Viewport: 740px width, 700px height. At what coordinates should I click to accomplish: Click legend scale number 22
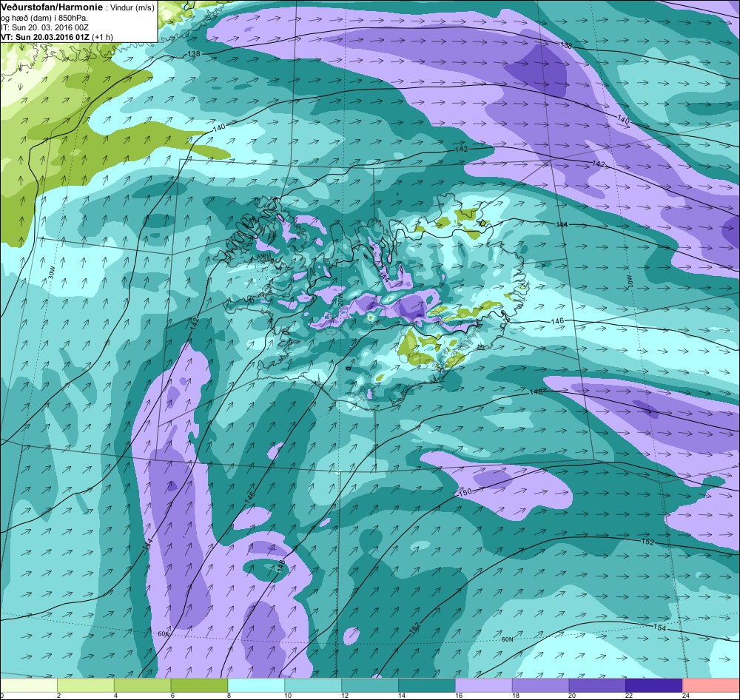click(629, 696)
